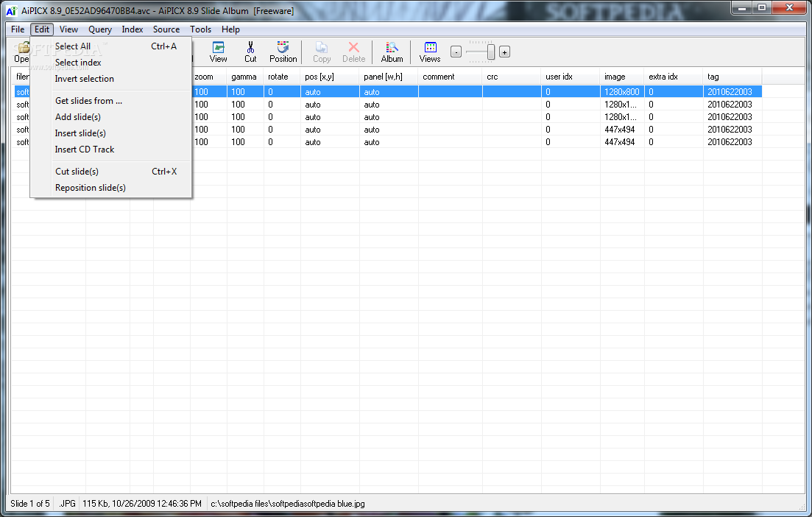Click the 115 Kb date status entry
Viewport: 812px width, 517px height.
(x=142, y=504)
